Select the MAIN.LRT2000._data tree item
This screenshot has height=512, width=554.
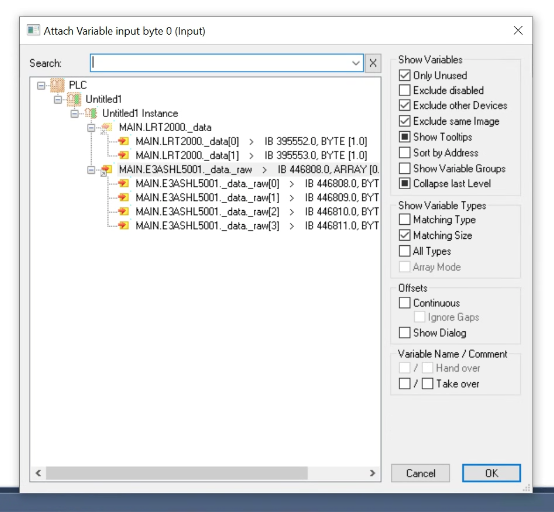click(165, 127)
